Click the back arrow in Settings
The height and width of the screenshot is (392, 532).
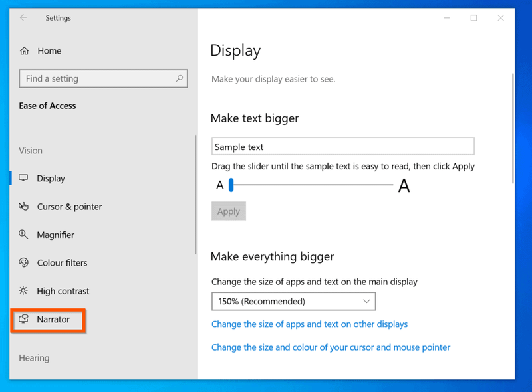click(x=23, y=18)
